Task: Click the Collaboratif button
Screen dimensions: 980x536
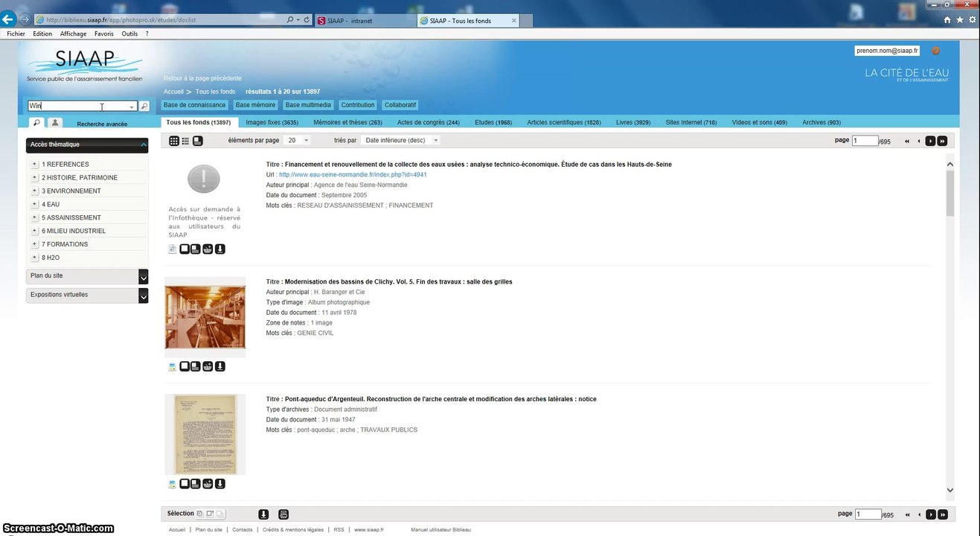Action: 400,105
